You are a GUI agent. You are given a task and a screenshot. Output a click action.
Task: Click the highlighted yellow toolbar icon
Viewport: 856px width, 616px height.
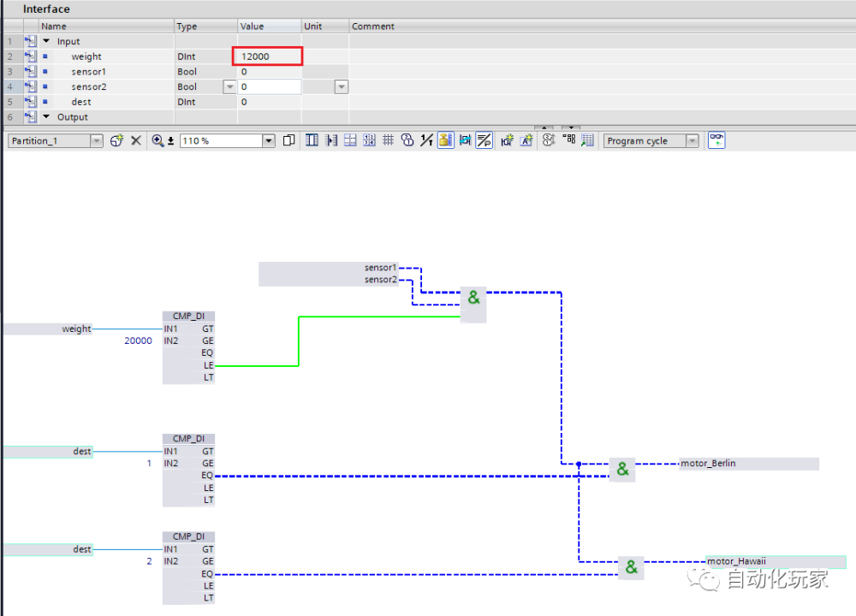tap(445, 140)
